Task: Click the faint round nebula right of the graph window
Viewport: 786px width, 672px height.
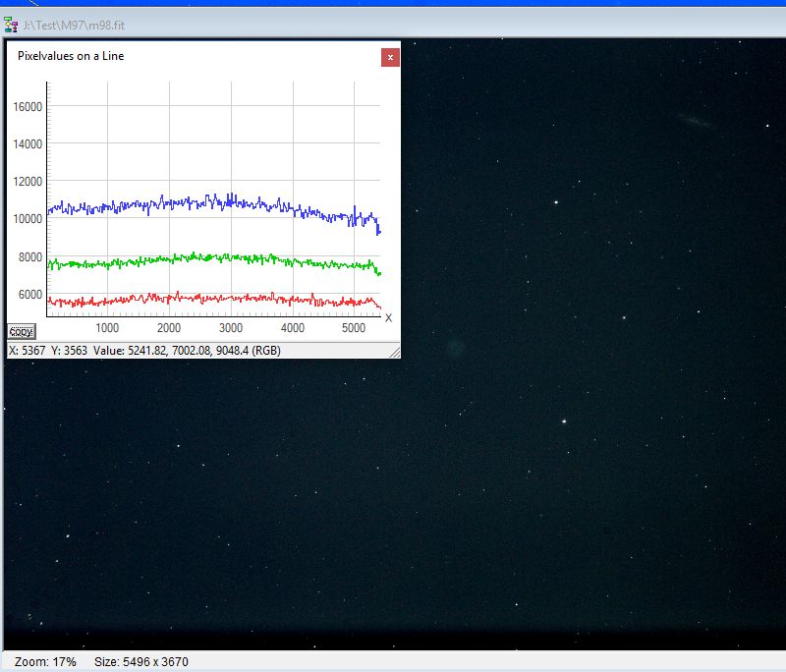Action: click(453, 347)
